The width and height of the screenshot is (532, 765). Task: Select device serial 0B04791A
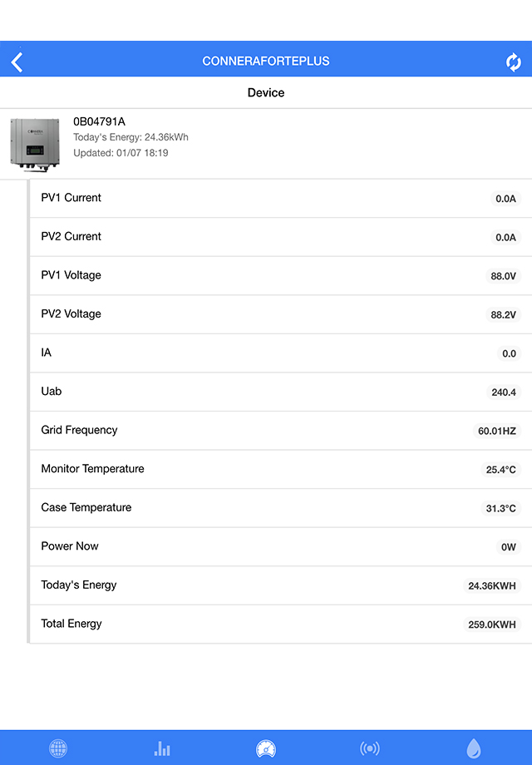pyautogui.click(x=99, y=122)
